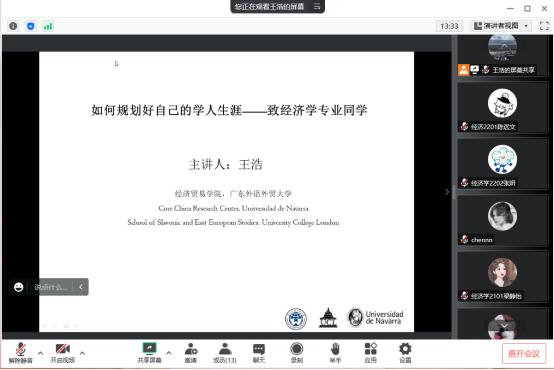This screenshot has height=370, width=554.
Task: Toggle 开启视频 camera on
Action: pos(63,353)
